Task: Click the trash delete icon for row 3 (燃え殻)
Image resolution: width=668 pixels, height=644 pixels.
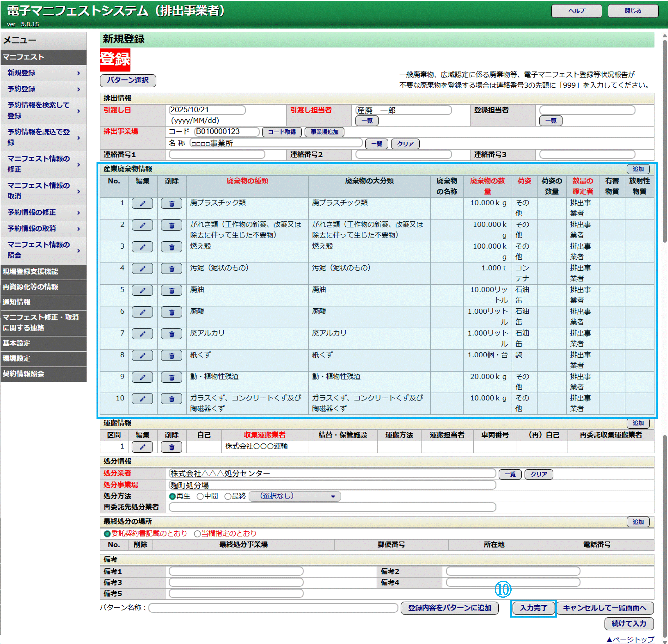Action: point(171,247)
